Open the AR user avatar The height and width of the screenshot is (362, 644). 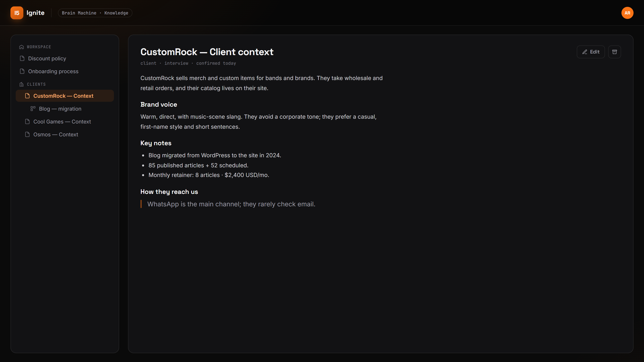pos(627,13)
